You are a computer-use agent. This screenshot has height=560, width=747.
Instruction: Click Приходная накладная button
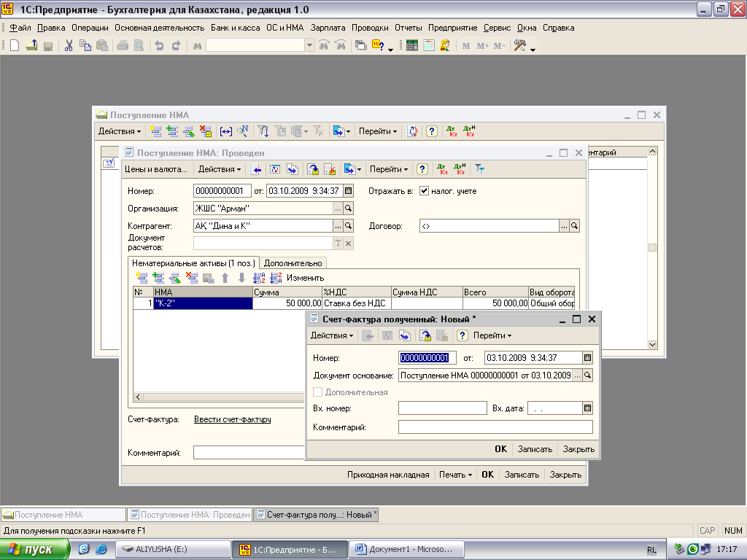[x=388, y=475]
